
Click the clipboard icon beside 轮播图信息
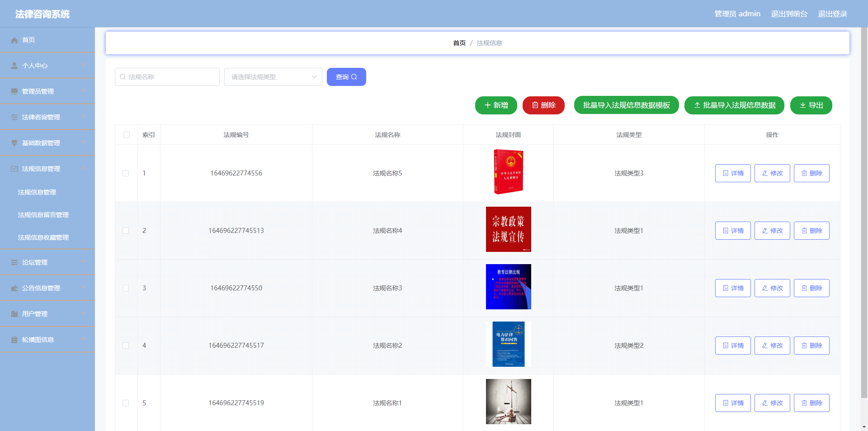[14, 340]
